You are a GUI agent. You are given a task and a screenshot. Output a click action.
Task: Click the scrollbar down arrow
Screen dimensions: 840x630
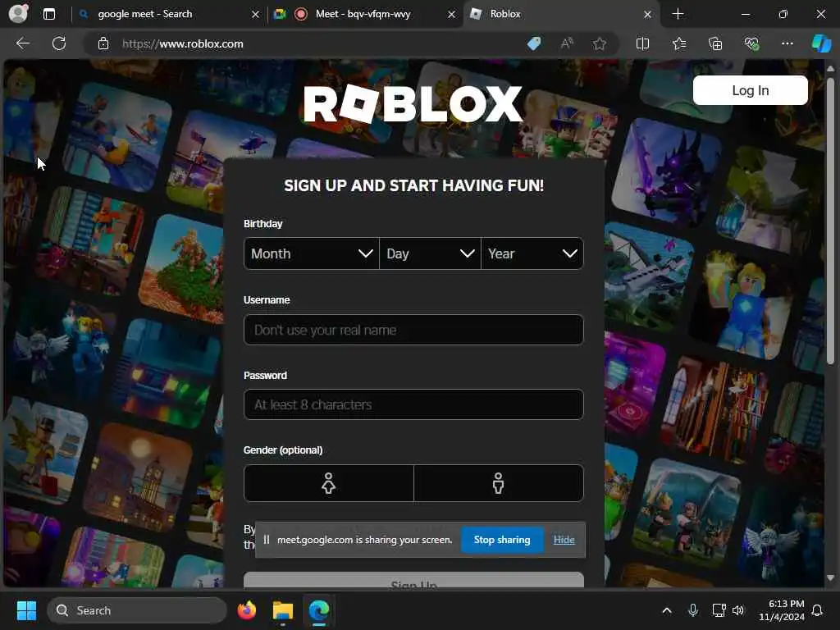830,578
